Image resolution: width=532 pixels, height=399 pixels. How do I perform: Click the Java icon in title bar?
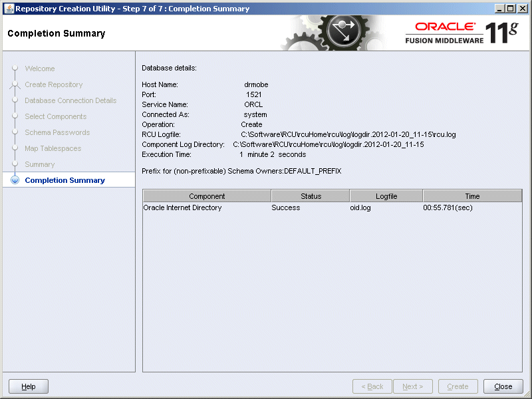coord(9,9)
